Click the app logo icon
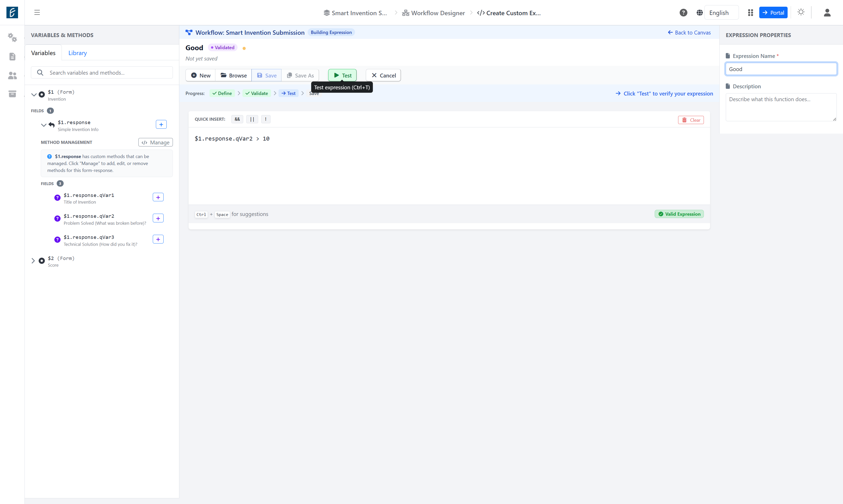The image size is (843, 504). 12,13
